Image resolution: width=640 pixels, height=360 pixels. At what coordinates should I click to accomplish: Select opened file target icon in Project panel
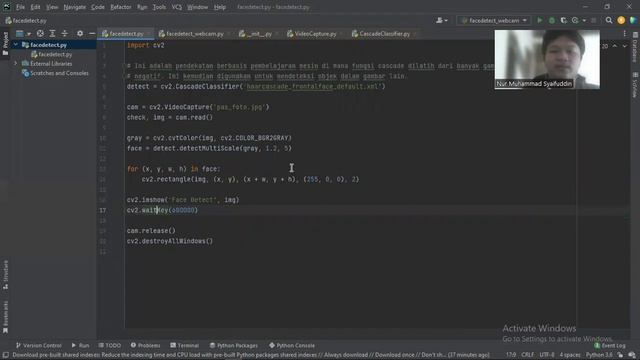point(40,33)
